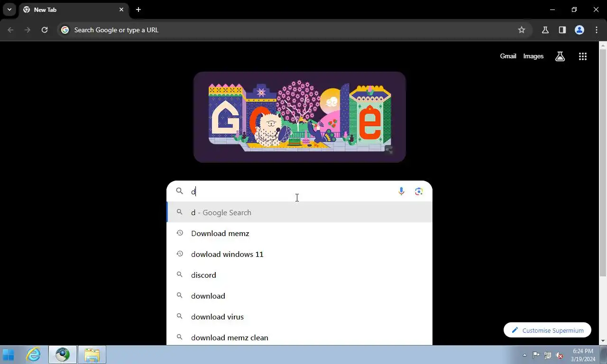This screenshot has height=364, width=607.
Task: Go forward with the forward arrow
Action: [x=28, y=30]
